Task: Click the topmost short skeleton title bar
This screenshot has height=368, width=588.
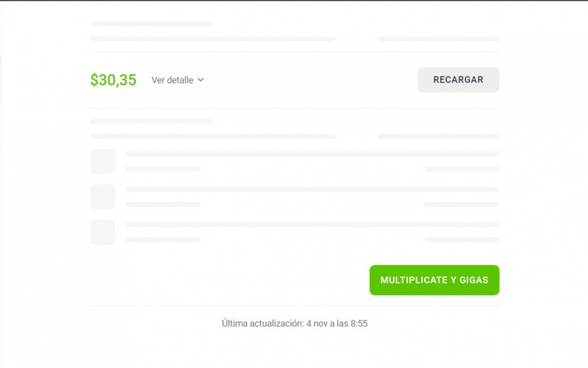Action: point(151,24)
